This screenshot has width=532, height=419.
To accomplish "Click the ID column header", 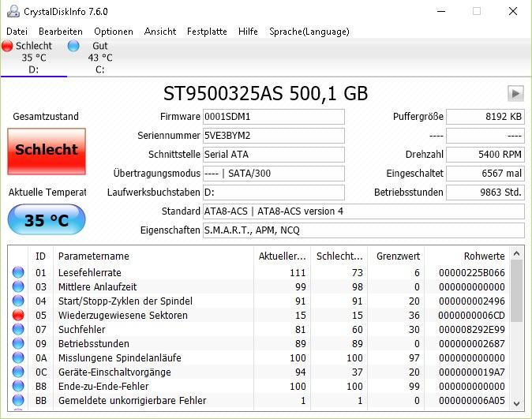I will (x=40, y=256).
